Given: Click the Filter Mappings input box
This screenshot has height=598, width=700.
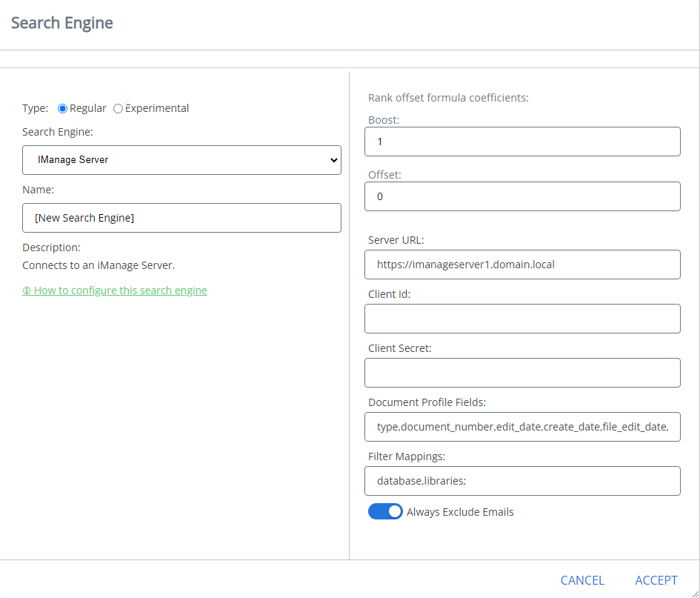Looking at the screenshot, I should pos(522,481).
